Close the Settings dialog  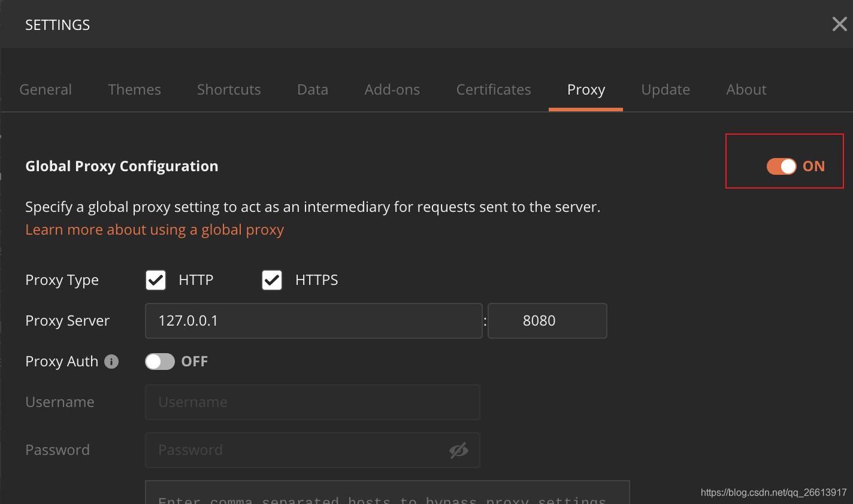coord(839,24)
